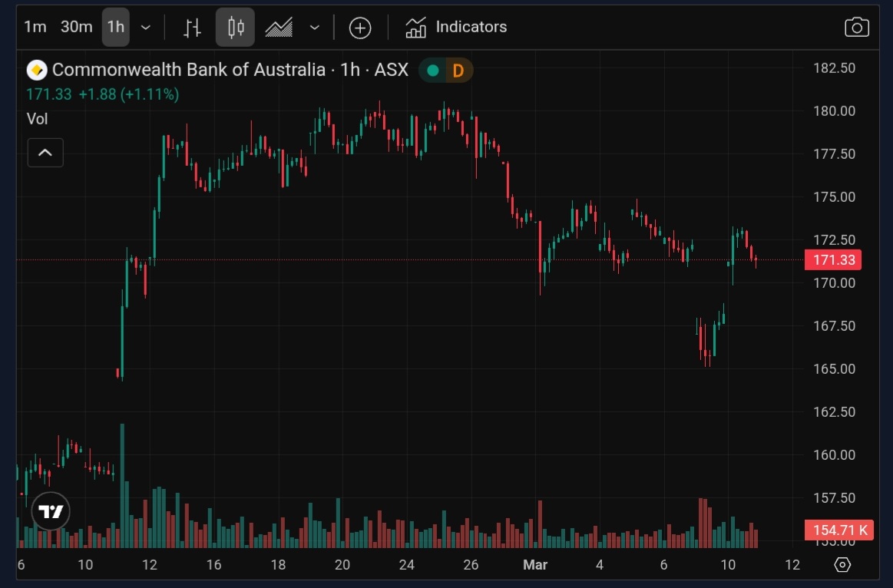Switch to the Area chart style icon
This screenshot has width=893, height=588.
pyautogui.click(x=279, y=28)
